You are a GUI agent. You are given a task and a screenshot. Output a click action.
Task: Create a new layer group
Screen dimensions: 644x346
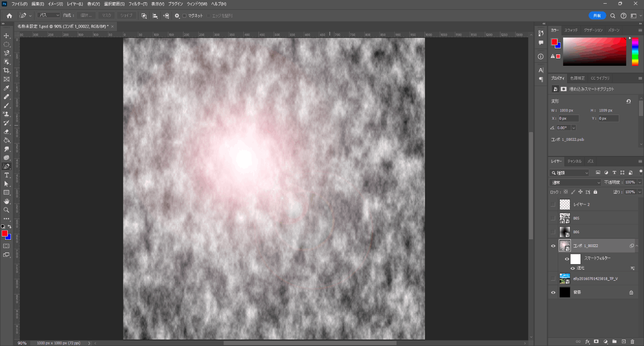(x=614, y=341)
